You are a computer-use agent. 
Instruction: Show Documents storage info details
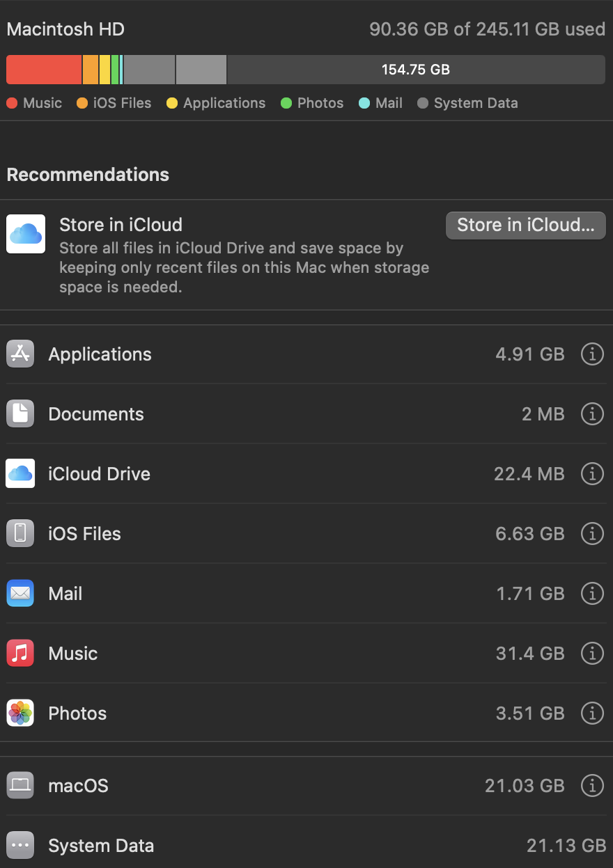[592, 414]
